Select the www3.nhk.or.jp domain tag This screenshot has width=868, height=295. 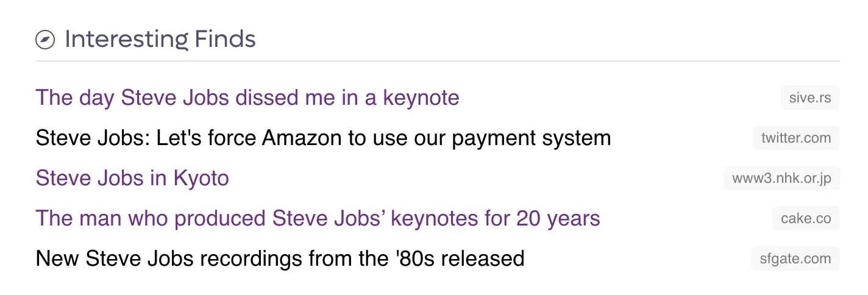click(x=781, y=178)
